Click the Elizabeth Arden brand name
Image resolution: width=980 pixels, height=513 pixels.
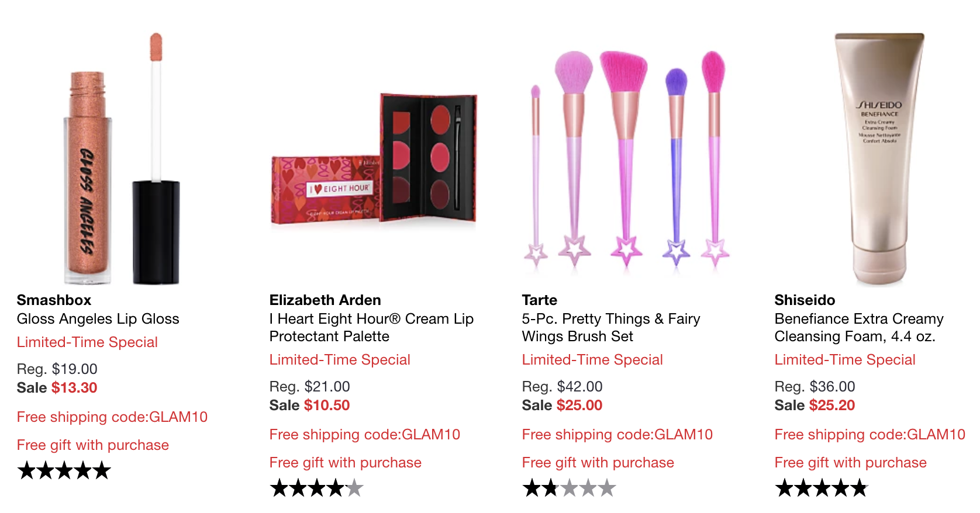coord(325,300)
